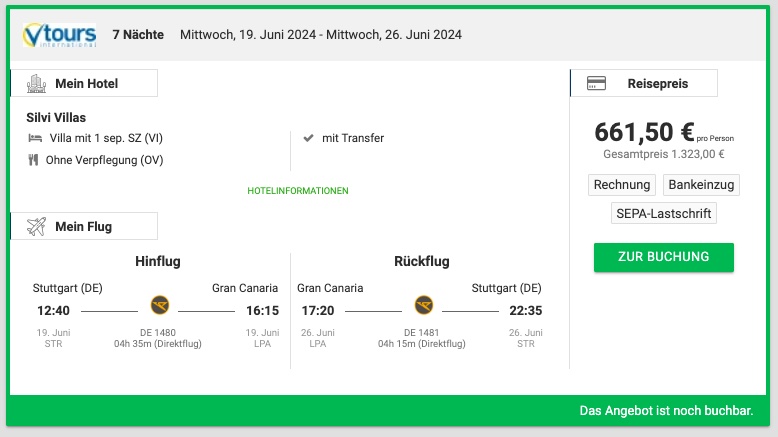The image size is (778, 437).
Task: Open the Mein Flug section tab
Action: click(x=84, y=226)
